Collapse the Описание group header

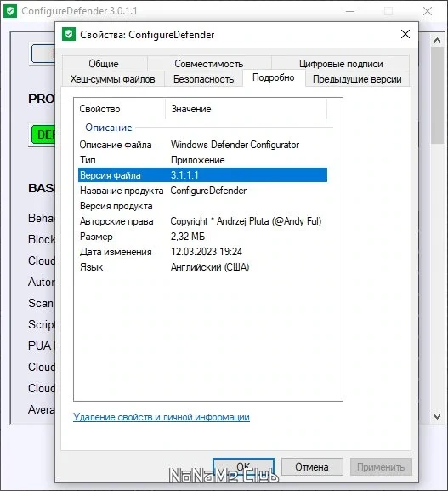tap(109, 128)
